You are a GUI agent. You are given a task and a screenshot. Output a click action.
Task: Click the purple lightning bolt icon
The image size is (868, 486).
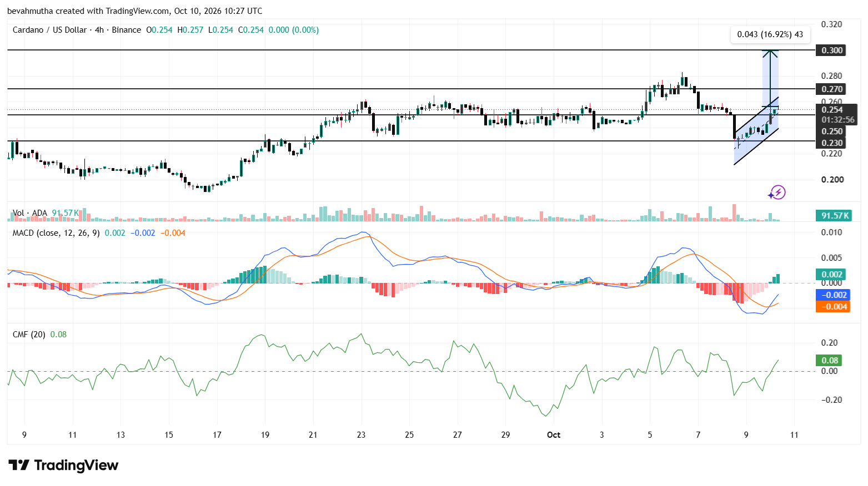(x=777, y=193)
